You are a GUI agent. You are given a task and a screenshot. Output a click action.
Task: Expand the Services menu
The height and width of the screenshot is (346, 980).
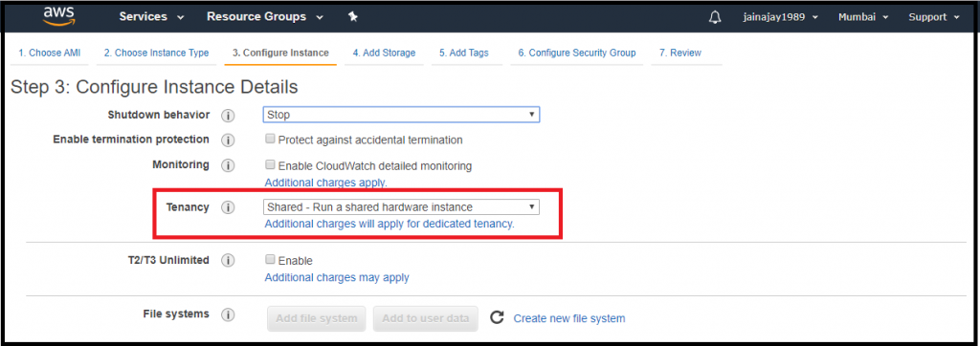click(x=151, y=17)
